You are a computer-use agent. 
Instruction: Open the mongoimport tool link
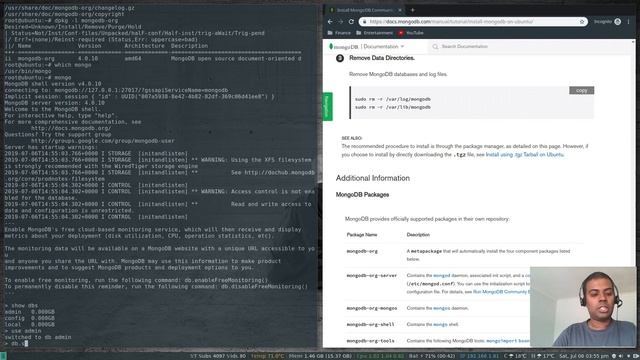click(502, 341)
